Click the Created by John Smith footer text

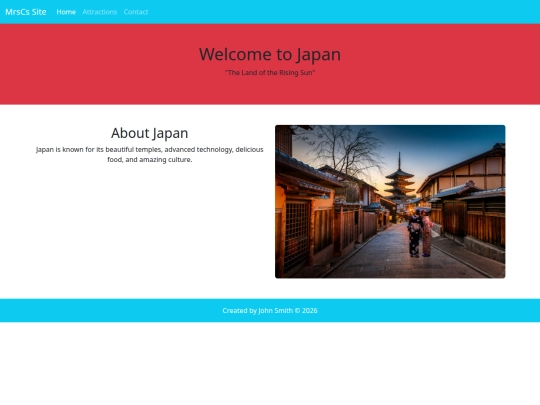(270, 311)
